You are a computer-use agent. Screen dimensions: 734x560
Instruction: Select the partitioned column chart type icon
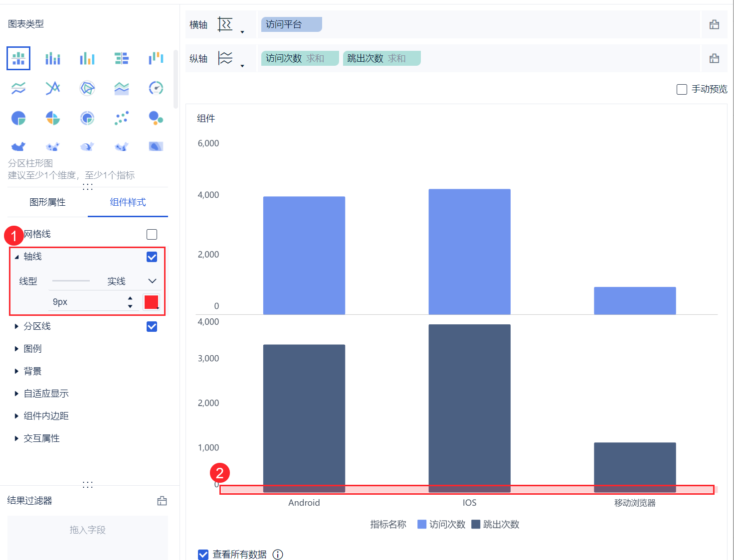(x=18, y=58)
